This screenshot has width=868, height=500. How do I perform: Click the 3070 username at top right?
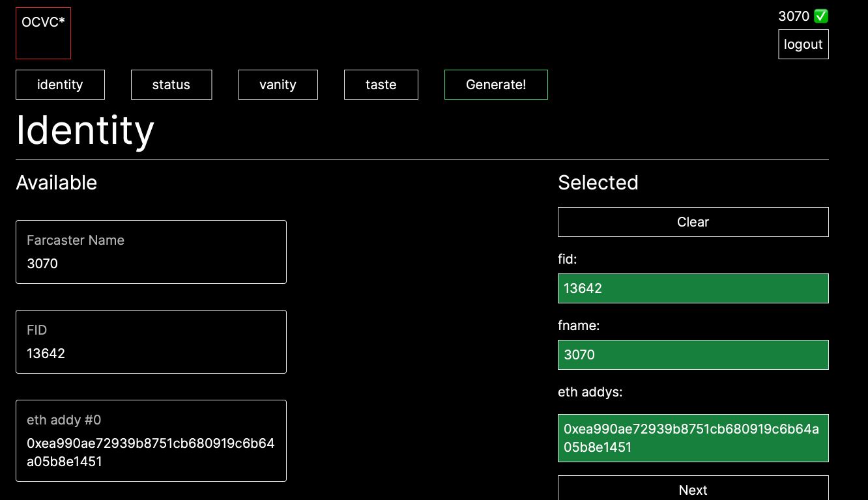794,16
